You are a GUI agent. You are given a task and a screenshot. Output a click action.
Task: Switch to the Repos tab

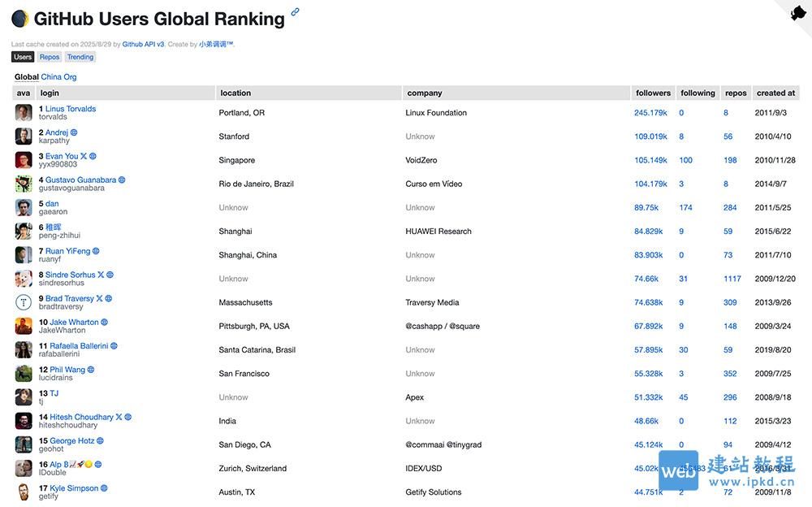50,57
